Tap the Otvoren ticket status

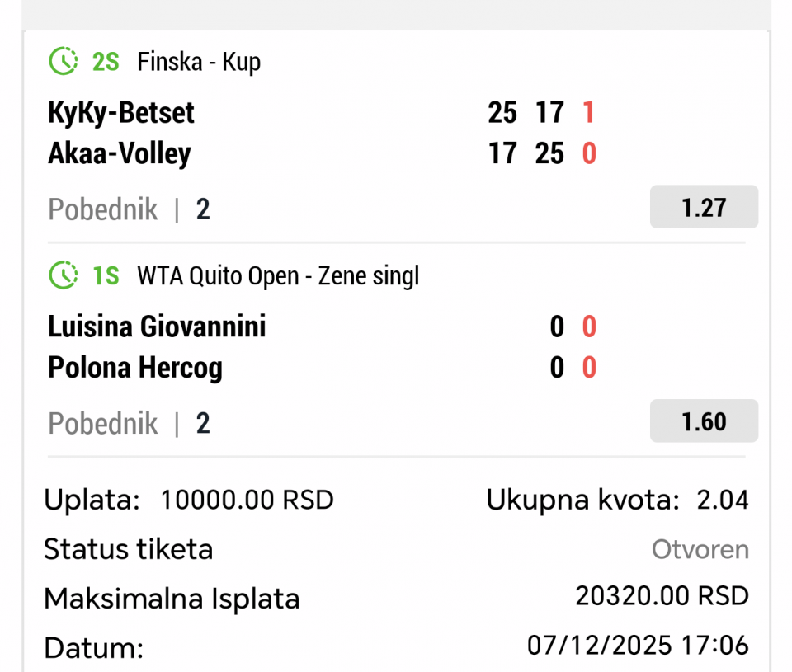pos(700,549)
